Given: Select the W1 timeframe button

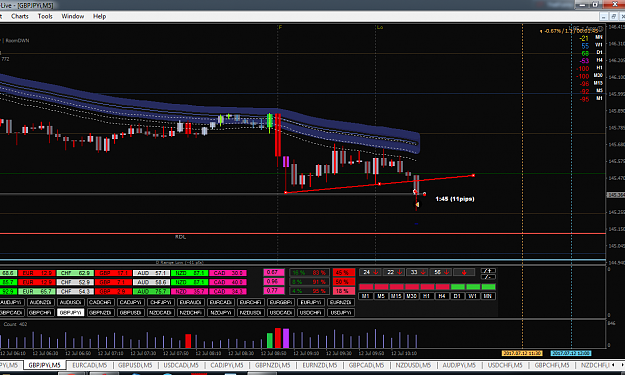Looking at the screenshot, I should coord(472,296).
